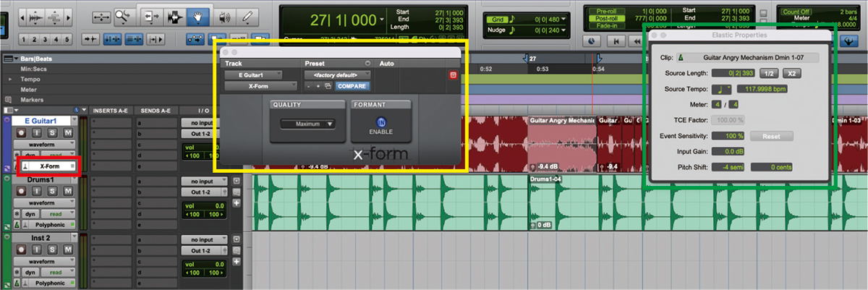Select zoom preset 5
Image resolution: width=868 pixels, height=290 pixels.
point(67,38)
